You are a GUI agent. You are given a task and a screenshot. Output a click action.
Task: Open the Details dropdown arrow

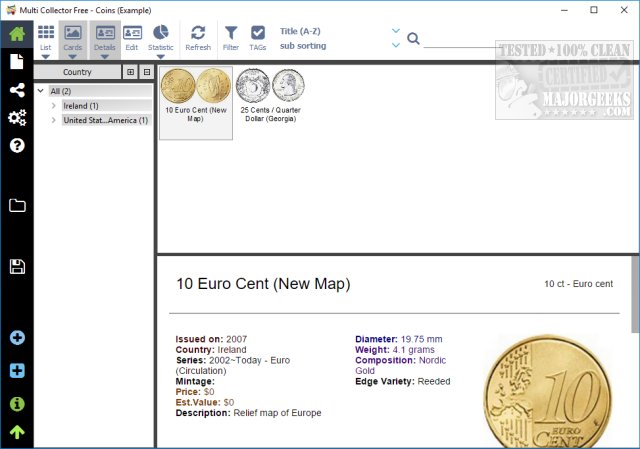tap(105, 57)
